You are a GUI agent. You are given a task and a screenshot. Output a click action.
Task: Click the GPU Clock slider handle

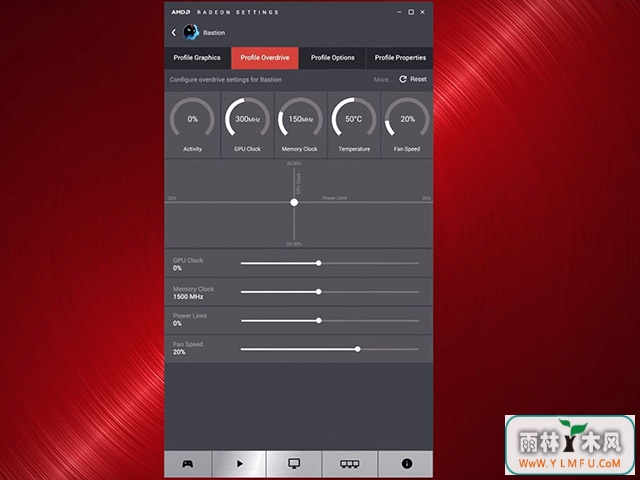[319, 263]
